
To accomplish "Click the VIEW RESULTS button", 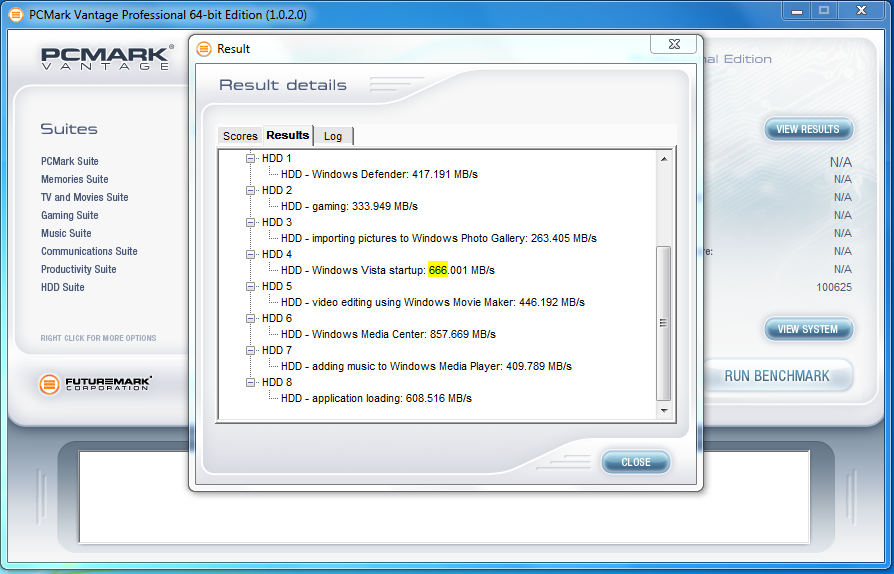I will [x=808, y=129].
